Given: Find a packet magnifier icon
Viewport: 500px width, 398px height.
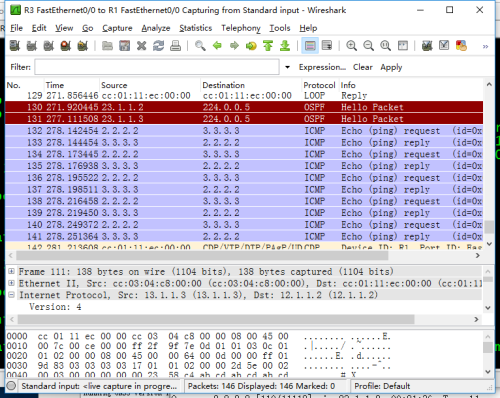Looking at the screenshot, I should coord(200,46).
